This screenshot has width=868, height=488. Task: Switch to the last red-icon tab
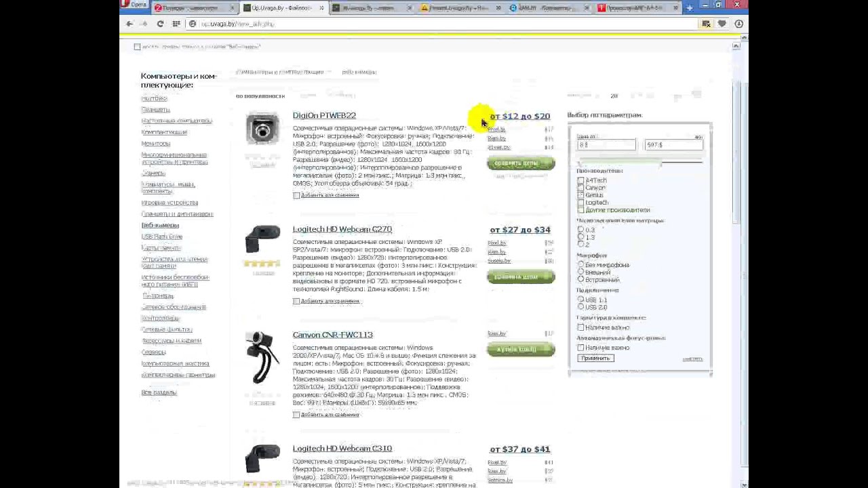coord(639,8)
